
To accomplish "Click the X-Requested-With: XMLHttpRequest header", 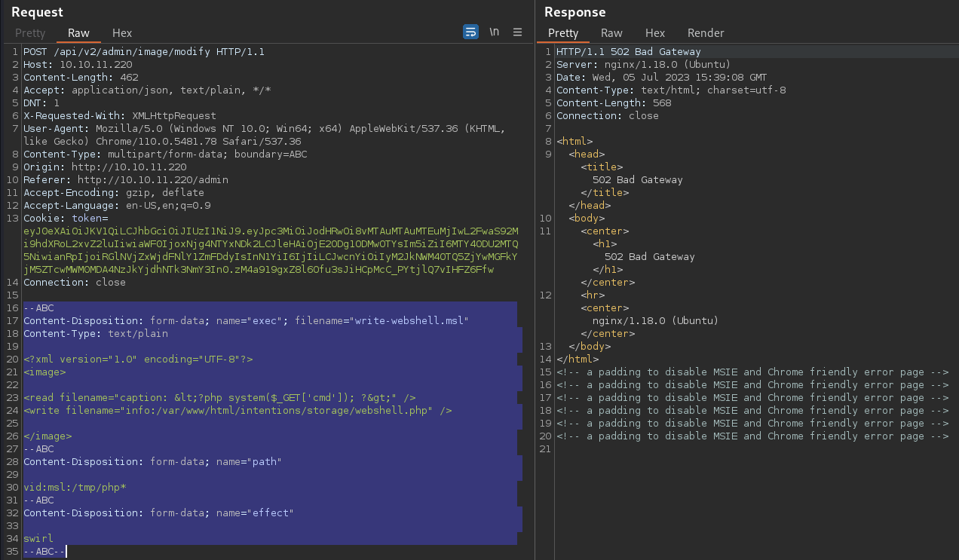I will click(x=120, y=116).
